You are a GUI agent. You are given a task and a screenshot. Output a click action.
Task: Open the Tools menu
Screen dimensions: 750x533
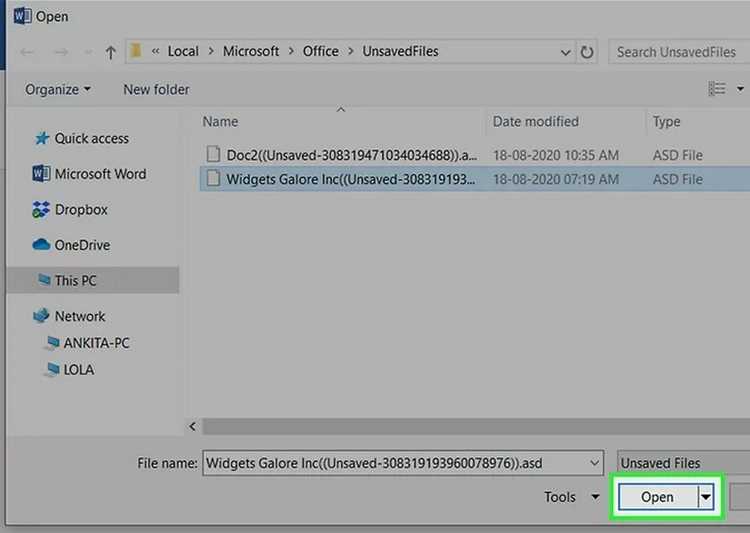(571, 497)
